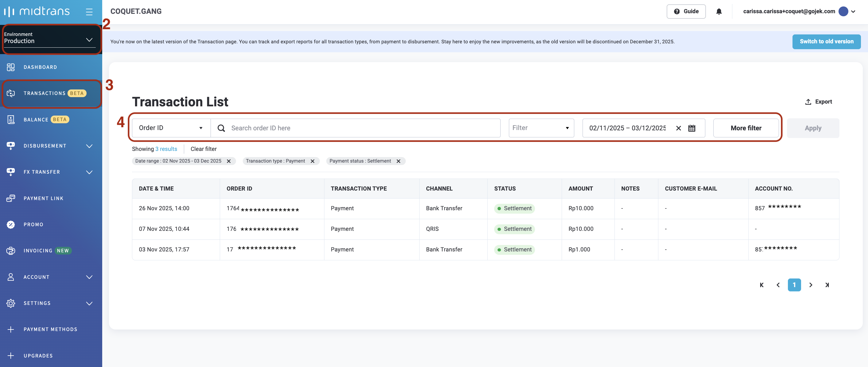The height and width of the screenshot is (367, 868).
Task: Go to the last page arrow
Action: click(827, 285)
